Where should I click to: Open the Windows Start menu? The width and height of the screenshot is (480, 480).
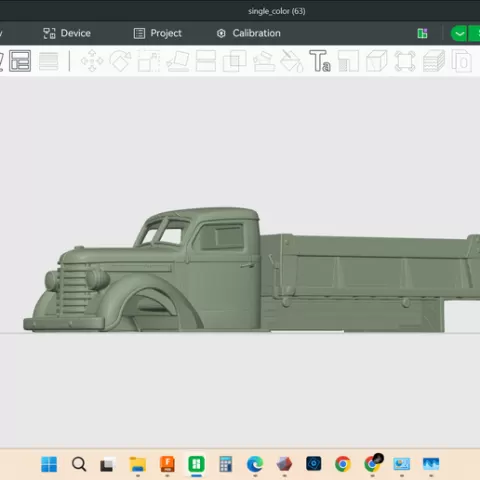(49, 464)
